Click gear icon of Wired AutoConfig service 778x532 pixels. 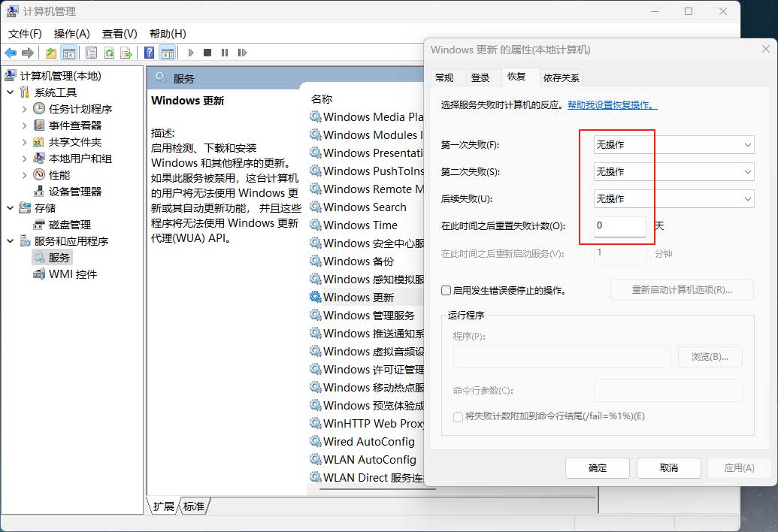[315, 441]
